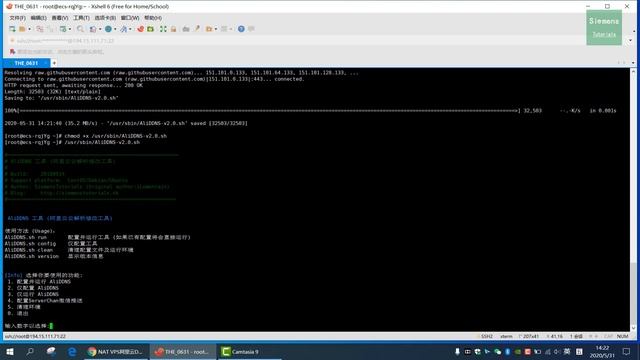This screenshot has width=640, height=360.
Task: Click the gray layout toolbar icon
Action: pos(224,29)
